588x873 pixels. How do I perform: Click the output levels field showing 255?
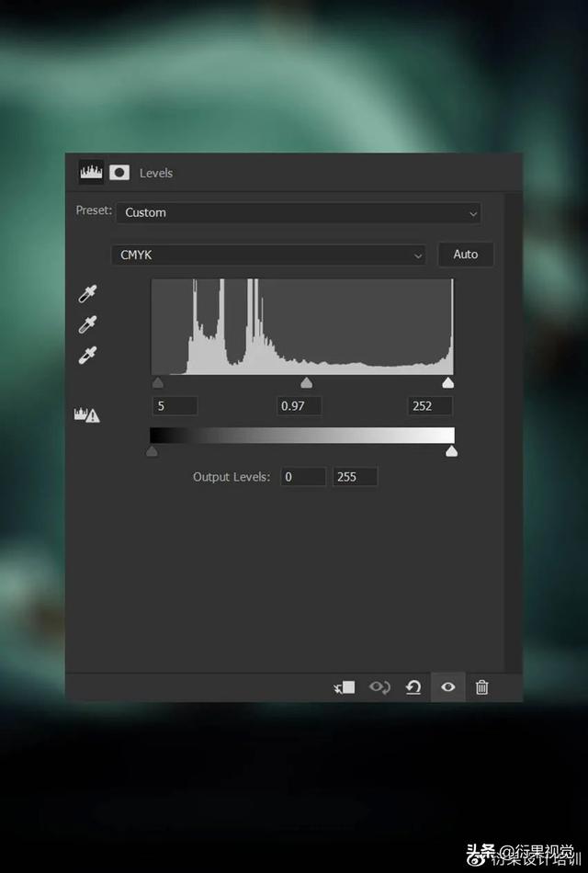356,477
